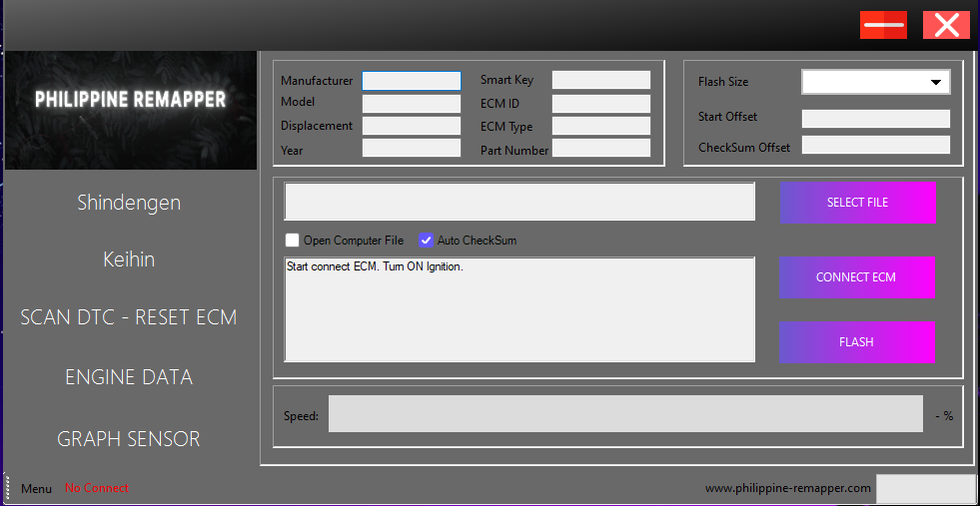This screenshot has height=506, width=980.
Task: Show the GRAPH SENSOR page
Action: coord(129,439)
